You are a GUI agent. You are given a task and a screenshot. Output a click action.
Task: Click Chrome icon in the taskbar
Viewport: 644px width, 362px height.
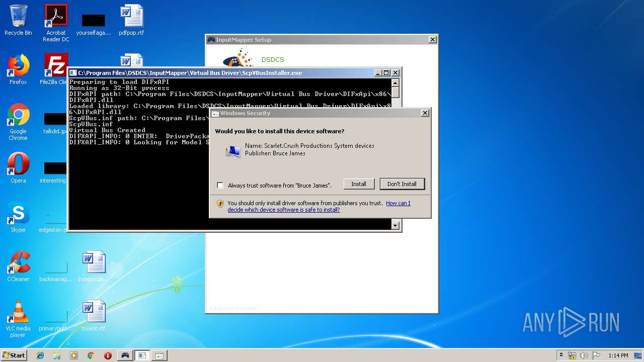pyautogui.click(x=91, y=355)
